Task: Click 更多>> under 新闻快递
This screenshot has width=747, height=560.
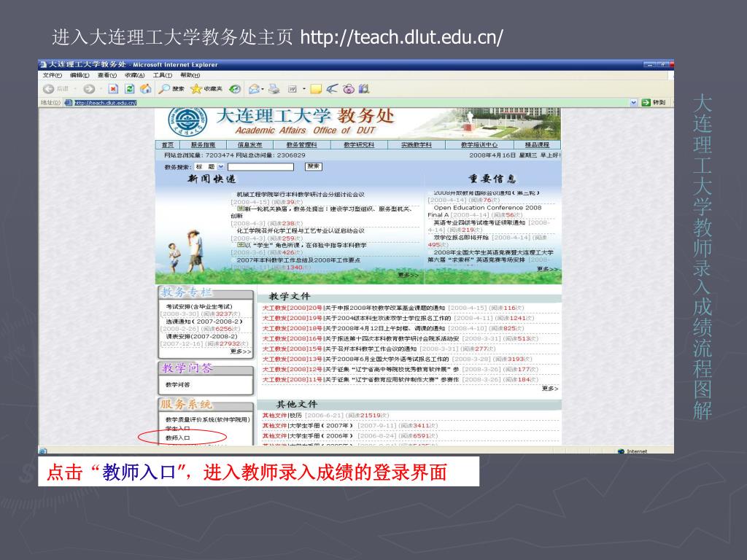Action: (408, 275)
